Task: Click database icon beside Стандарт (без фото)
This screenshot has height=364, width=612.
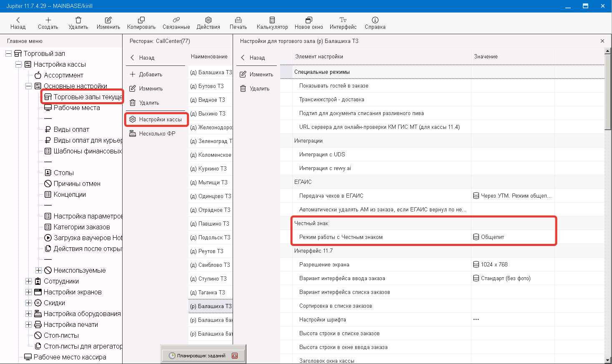Action: (x=476, y=278)
